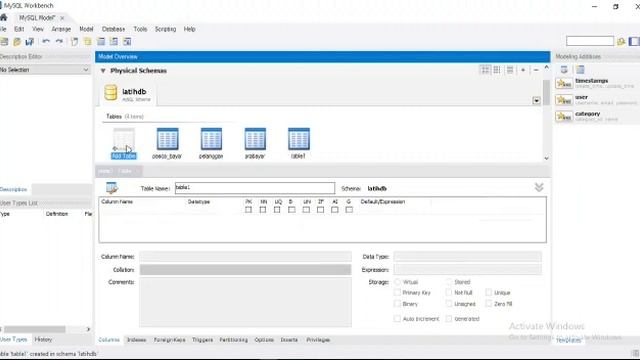Switch to the Triggers tab
This screenshot has height=360, width=640.
point(202,340)
